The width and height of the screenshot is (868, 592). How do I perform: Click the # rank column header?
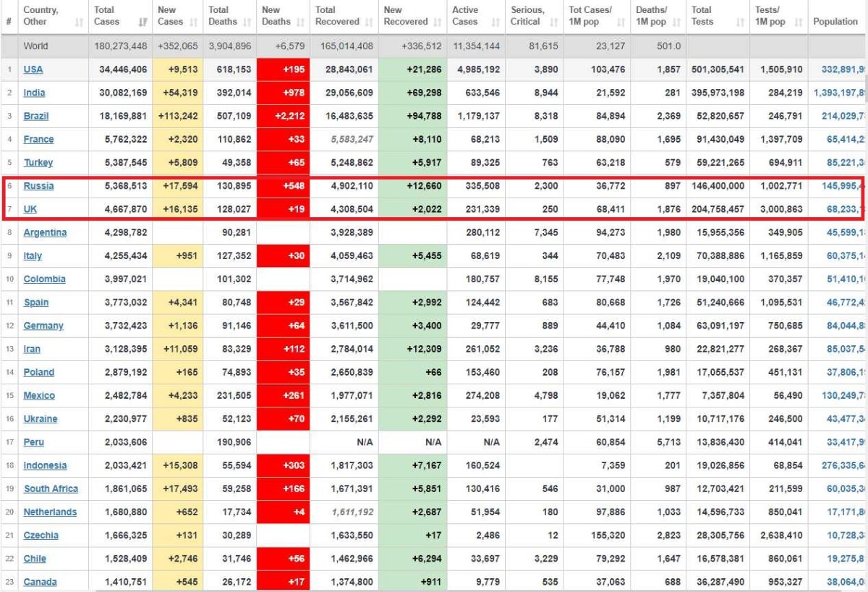pos(9,22)
